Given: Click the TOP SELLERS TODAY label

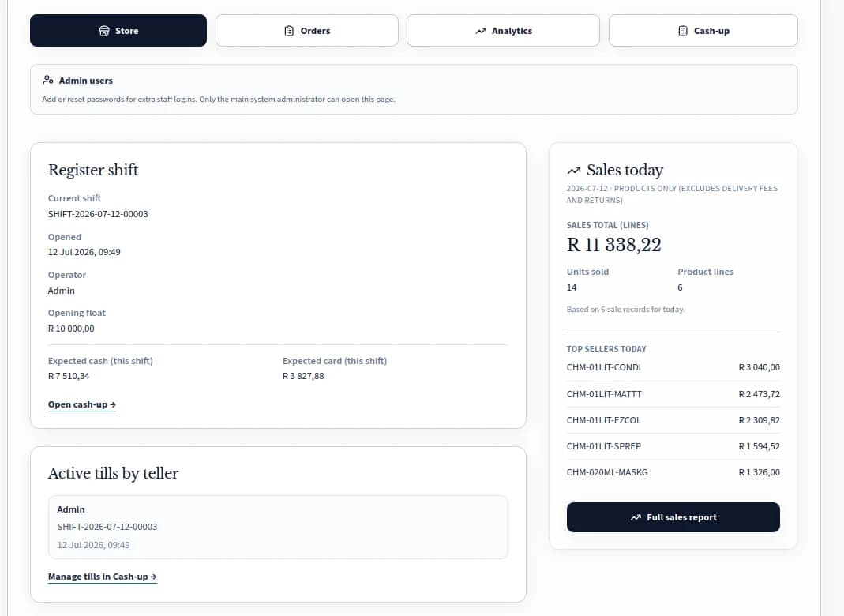Looking at the screenshot, I should pos(606,349).
